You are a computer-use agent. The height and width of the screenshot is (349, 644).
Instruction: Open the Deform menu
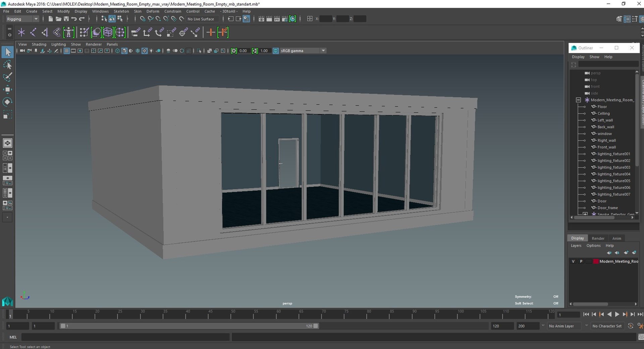pos(153,11)
